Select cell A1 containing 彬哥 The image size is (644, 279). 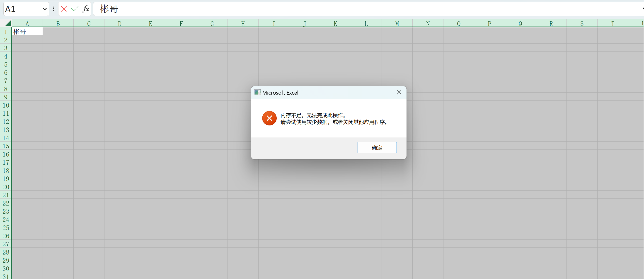(x=27, y=31)
